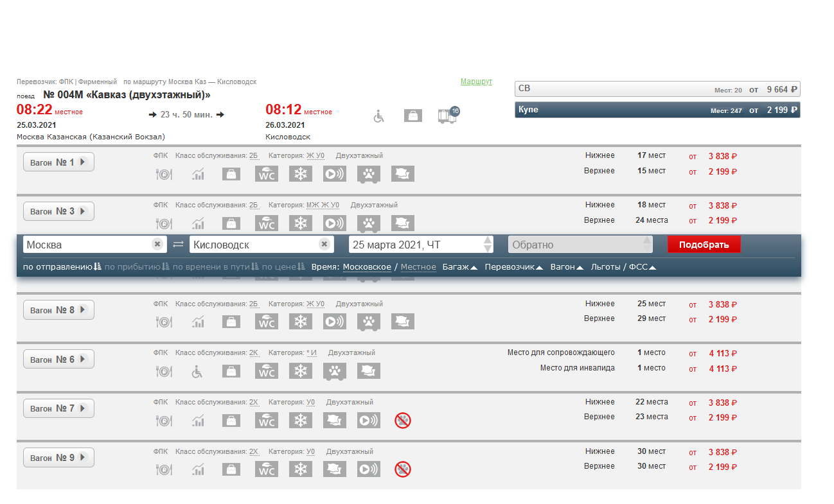Click the WC icon for Вагон №1
This screenshot has width=834, height=504.
pos(267,174)
